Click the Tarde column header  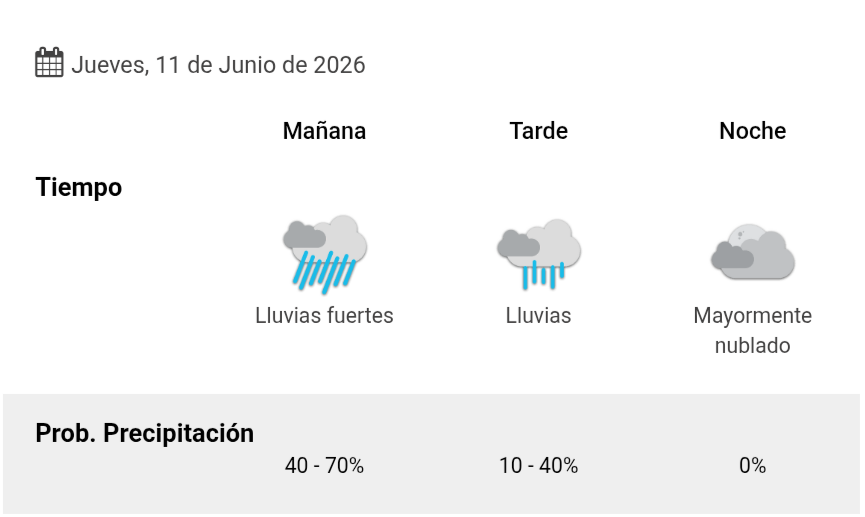(x=538, y=131)
